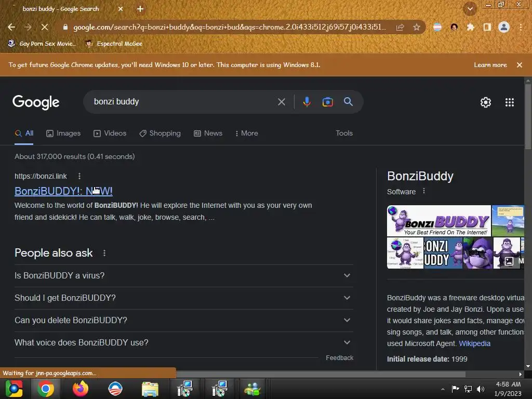Open Firefox from the taskbar

[81, 389]
